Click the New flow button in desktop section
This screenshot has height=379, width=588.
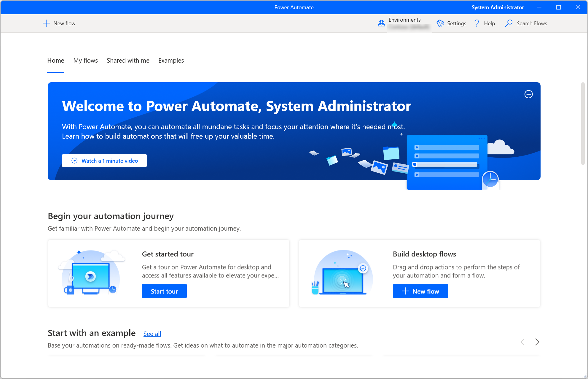pos(420,291)
